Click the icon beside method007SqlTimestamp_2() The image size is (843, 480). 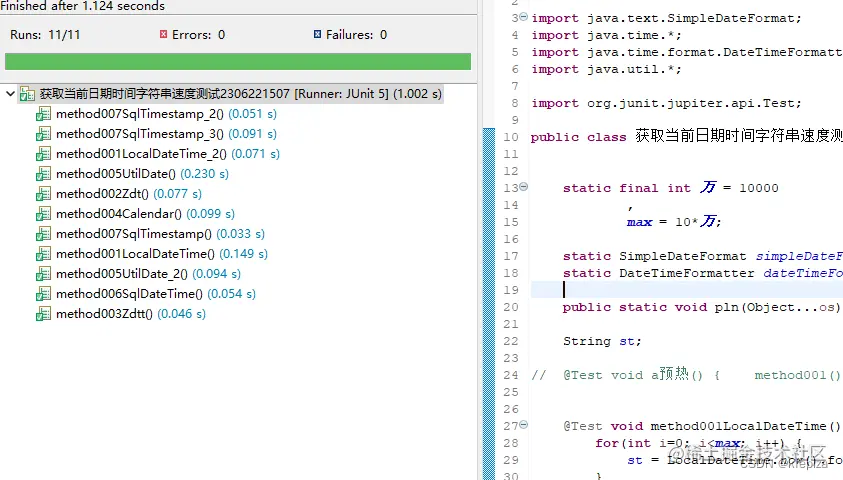44,114
